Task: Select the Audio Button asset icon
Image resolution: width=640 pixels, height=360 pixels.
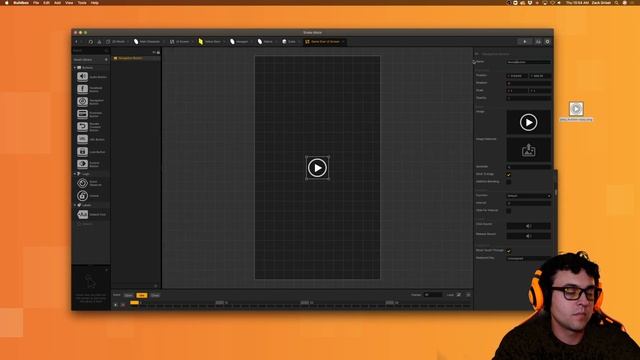Action: [x=82, y=76]
